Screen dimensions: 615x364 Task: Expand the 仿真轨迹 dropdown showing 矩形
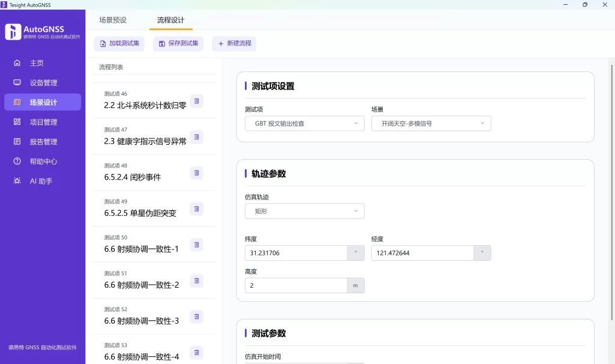click(304, 211)
